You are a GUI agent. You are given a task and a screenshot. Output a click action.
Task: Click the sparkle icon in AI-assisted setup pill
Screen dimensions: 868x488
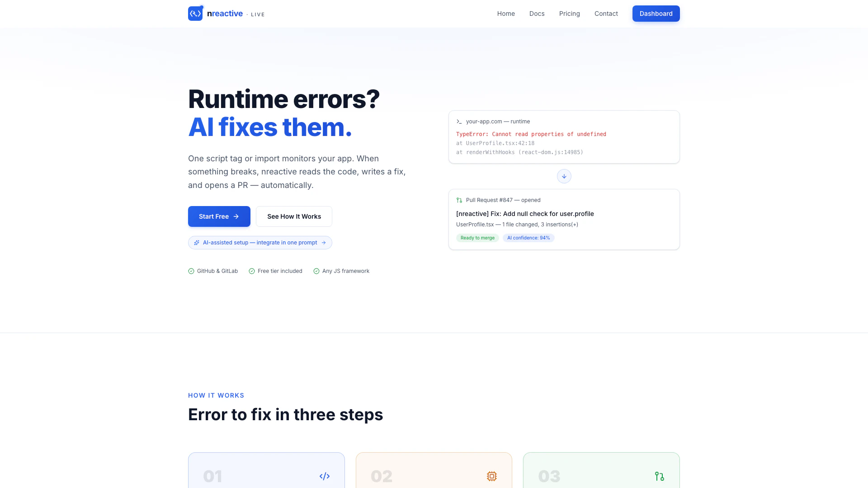197,243
